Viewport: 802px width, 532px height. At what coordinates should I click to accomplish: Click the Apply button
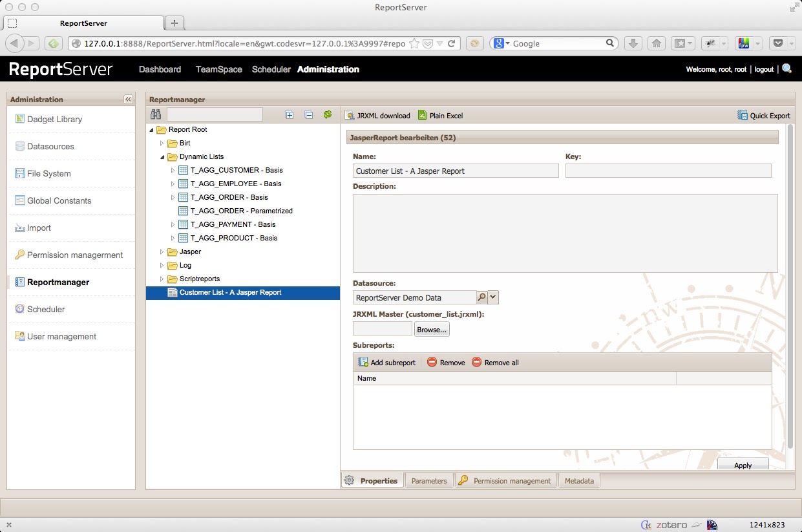743,465
